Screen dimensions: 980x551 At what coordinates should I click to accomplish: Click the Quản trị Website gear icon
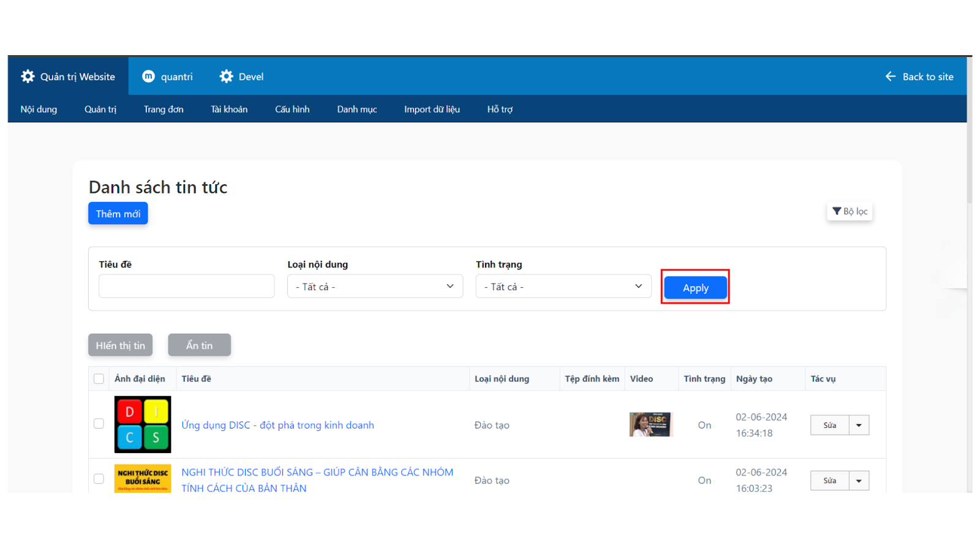(28, 77)
